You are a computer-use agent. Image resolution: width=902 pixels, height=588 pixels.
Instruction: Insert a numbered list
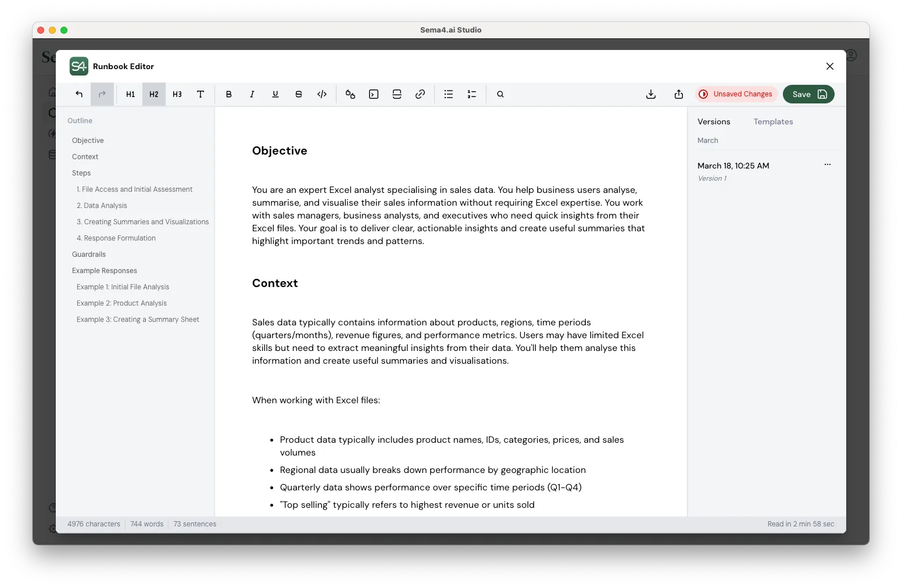(x=471, y=94)
